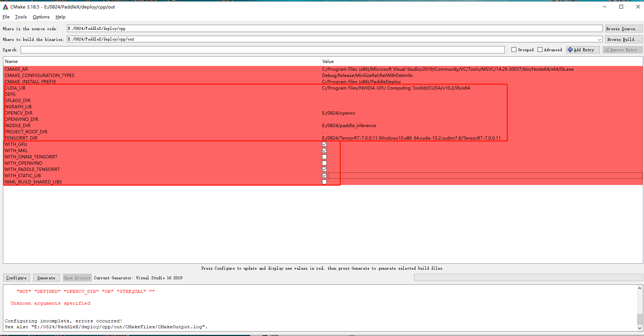The image size is (644, 336).
Task: Click Browse Source button
Action: [x=623, y=29]
